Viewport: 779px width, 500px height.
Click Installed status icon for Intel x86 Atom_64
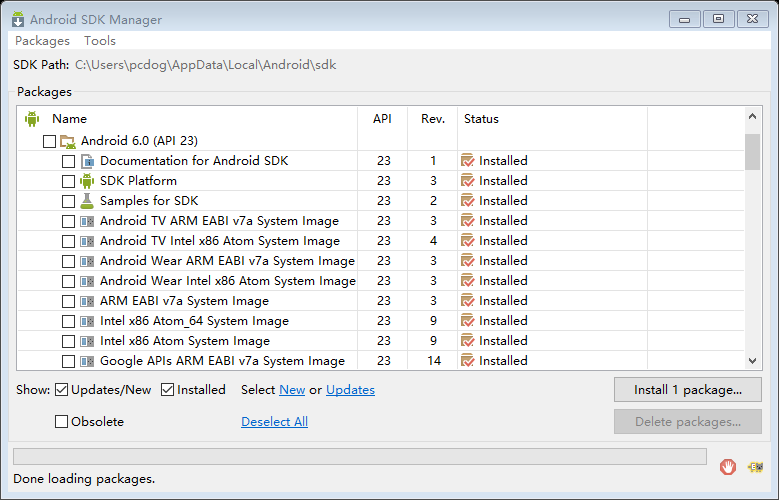(x=467, y=321)
